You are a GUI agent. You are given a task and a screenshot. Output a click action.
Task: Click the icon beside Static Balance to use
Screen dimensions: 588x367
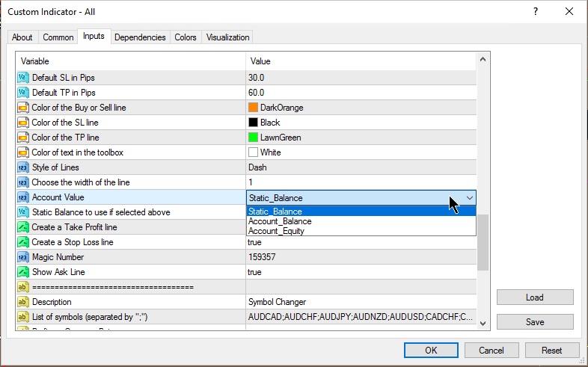coord(23,212)
